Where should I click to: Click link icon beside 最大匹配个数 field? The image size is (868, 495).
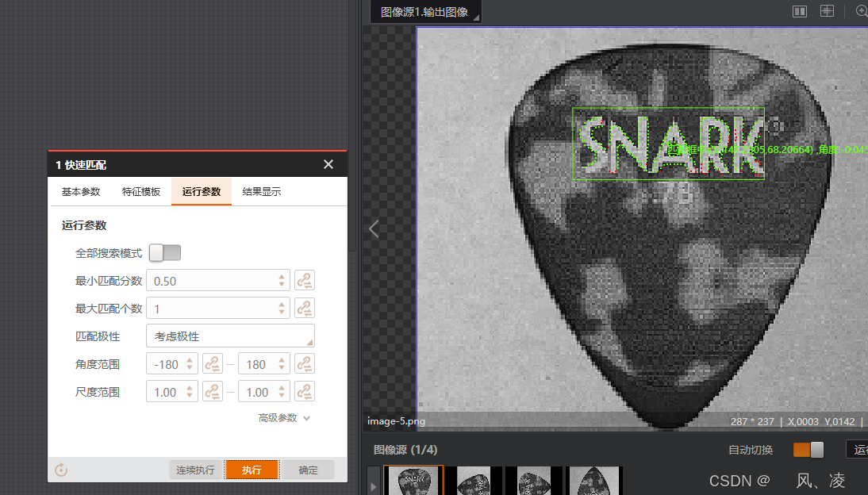pos(305,309)
